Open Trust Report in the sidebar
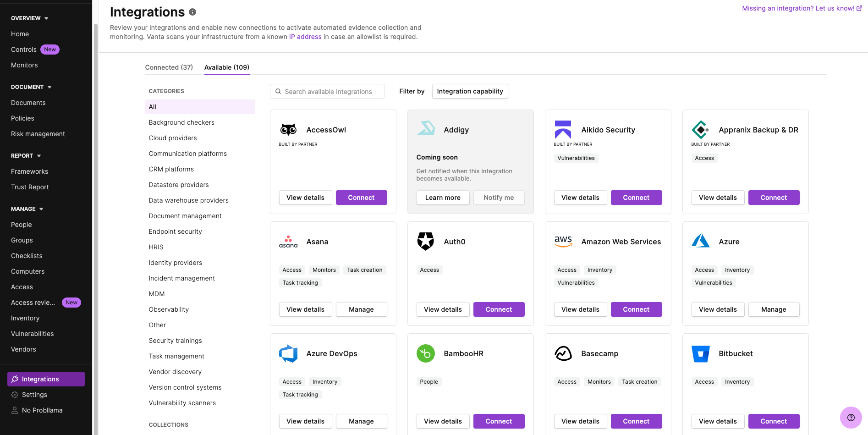This screenshot has height=435, width=868. (30, 187)
